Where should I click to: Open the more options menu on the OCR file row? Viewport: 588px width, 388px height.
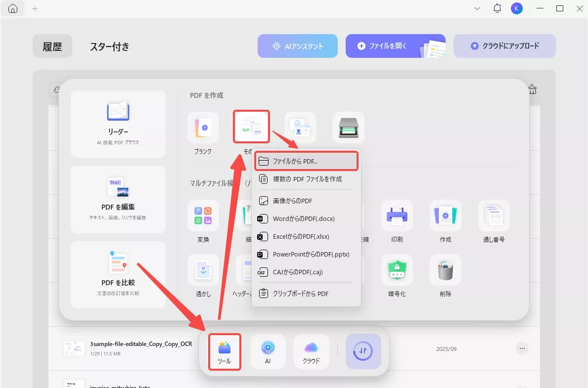522,348
